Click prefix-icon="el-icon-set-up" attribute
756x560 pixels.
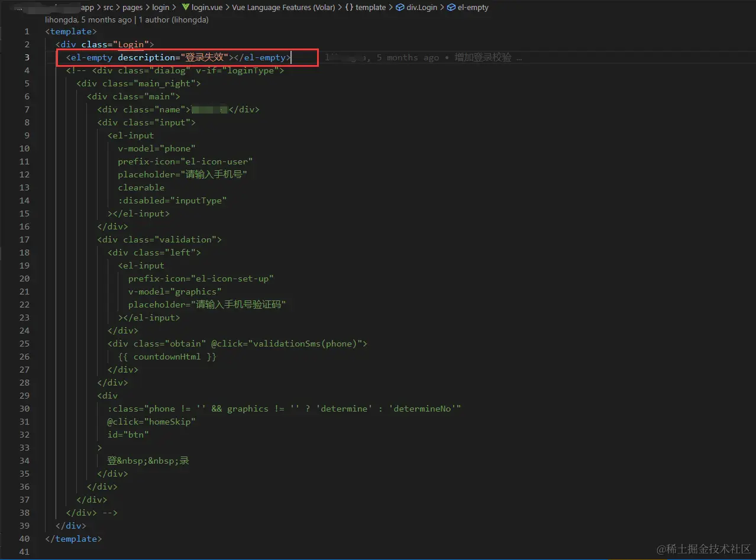coord(201,279)
